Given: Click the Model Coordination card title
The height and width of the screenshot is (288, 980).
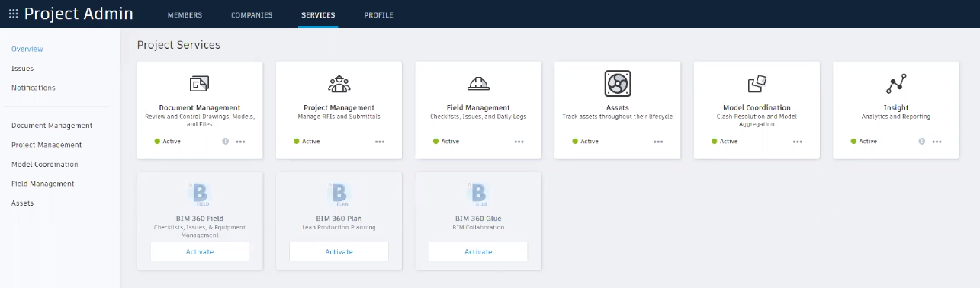Looking at the screenshot, I should (x=757, y=107).
